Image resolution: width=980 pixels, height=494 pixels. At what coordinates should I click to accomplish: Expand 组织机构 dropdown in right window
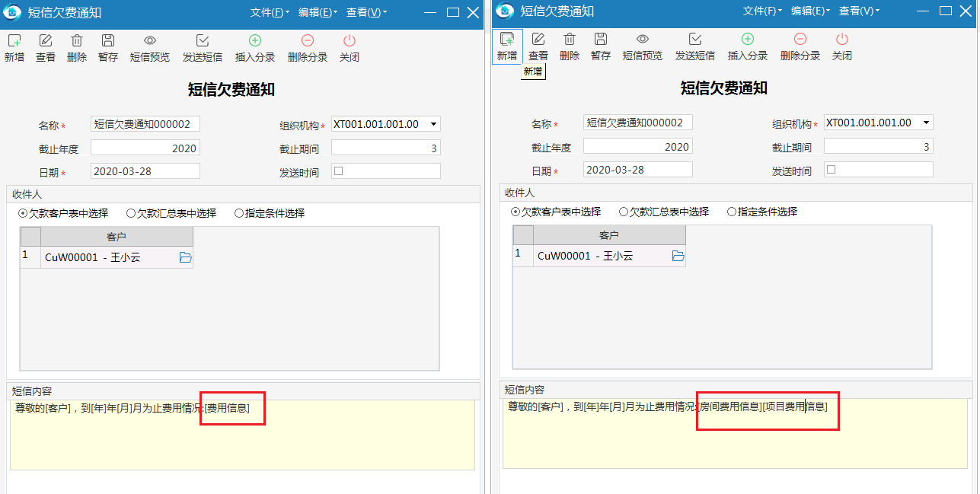[926, 123]
